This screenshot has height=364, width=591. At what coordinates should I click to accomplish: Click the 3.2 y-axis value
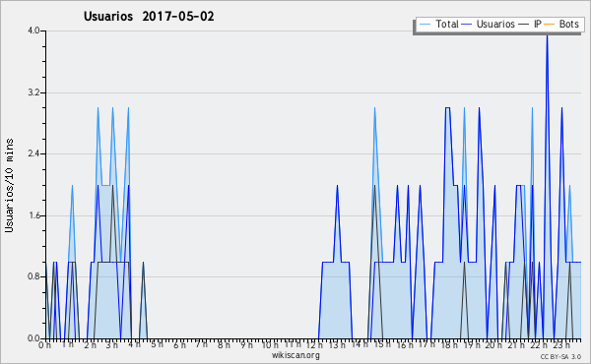(x=33, y=92)
